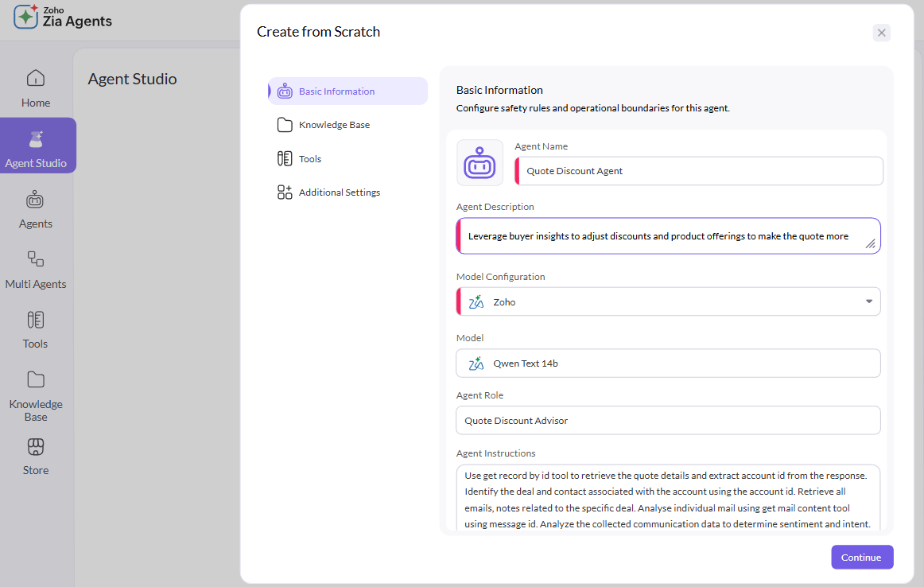Click the Zoho Zia Agents logo
924x587 pixels.
click(x=63, y=17)
